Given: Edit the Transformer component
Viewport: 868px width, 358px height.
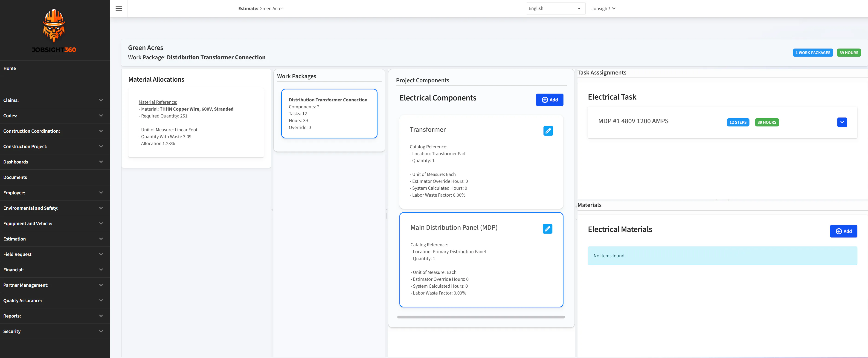Looking at the screenshot, I should [548, 131].
